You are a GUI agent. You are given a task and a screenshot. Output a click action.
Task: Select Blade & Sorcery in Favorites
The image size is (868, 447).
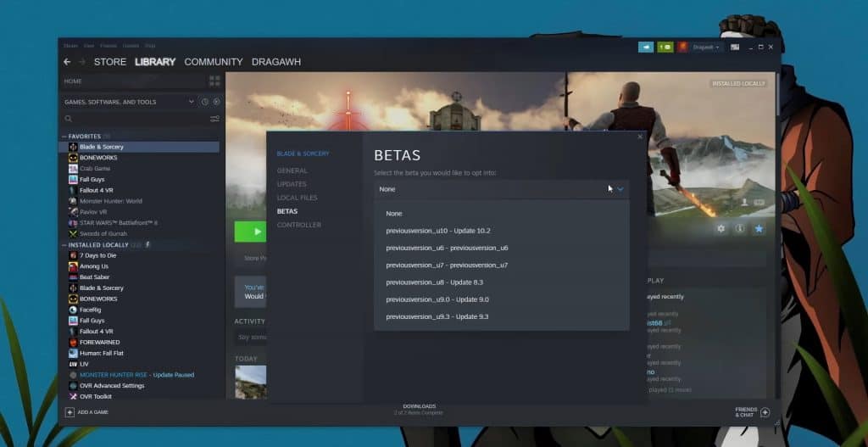point(140,147)
